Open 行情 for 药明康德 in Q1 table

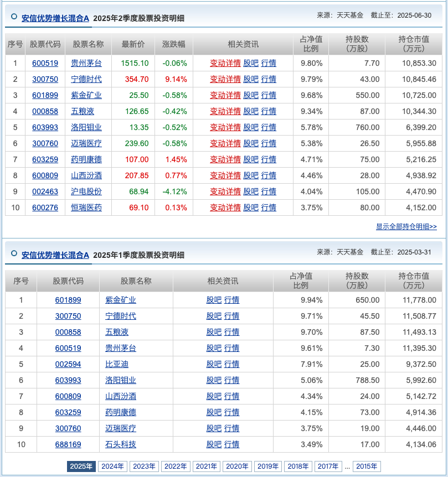(x=232, y=412)
